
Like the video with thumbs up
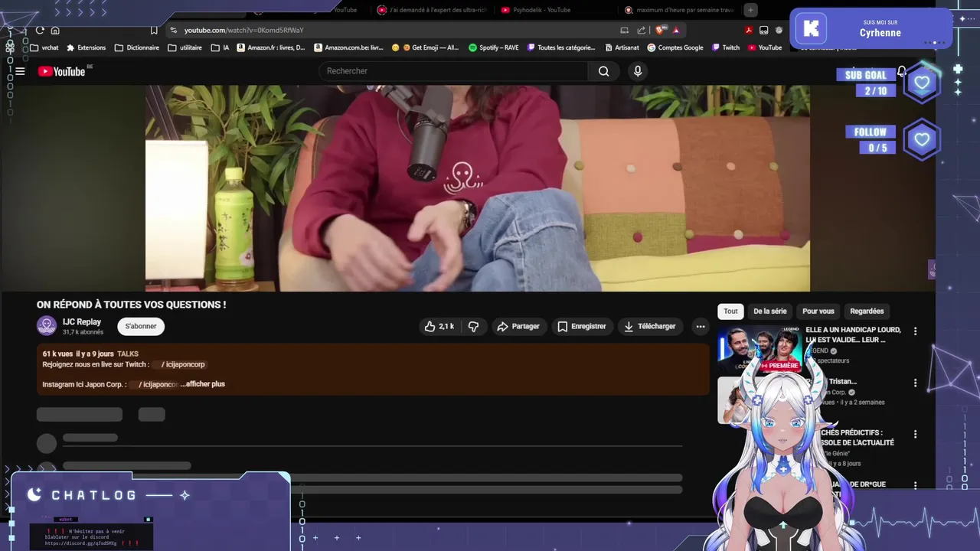coord(439,326)
